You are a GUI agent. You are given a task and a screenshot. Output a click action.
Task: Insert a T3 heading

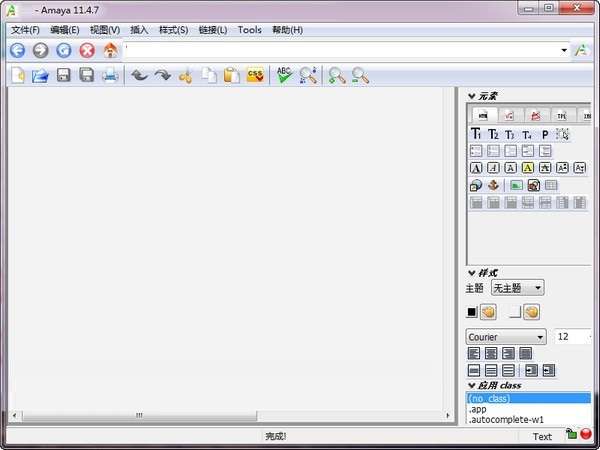click(x=510, y=135)
